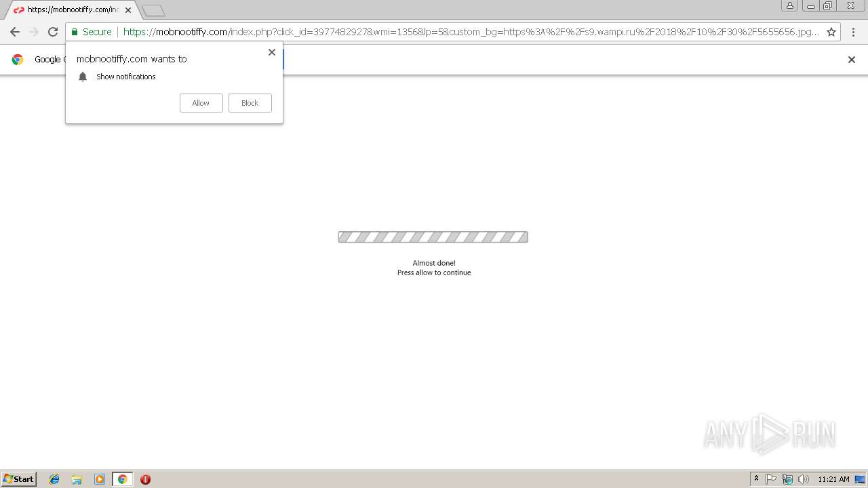The width and height of the screenshot is (868, 488).
Task: Restore down the Chrome window
Action: click(828, 5)
